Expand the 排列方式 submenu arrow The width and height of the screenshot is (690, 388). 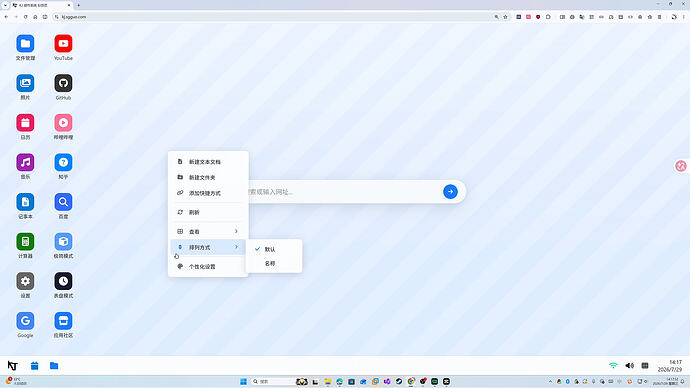(236, 247)
